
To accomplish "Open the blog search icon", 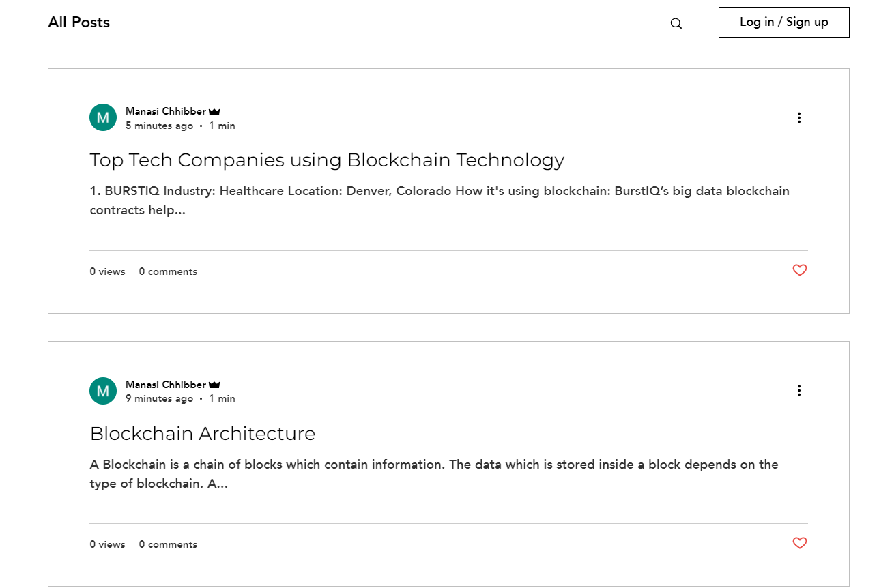I will click(x=676, y=24).
